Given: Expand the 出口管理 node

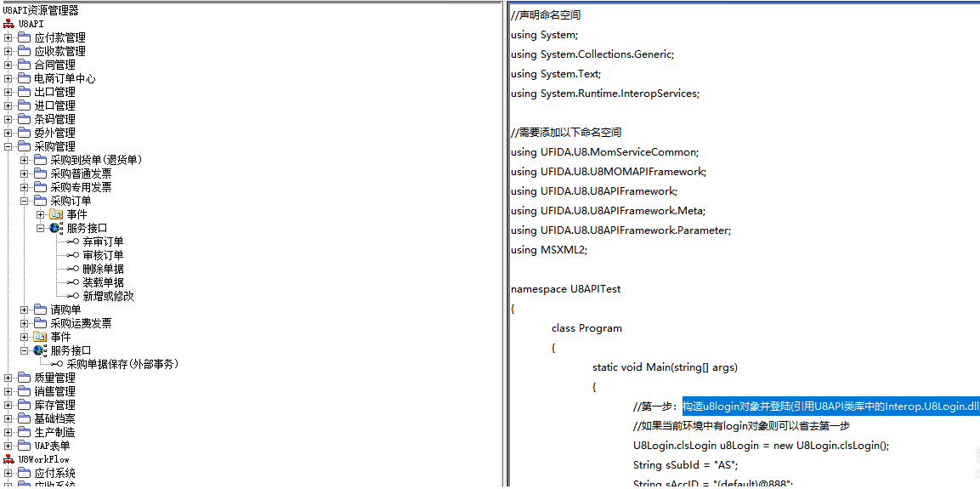Looking at the screenshot, I should [8, 93].
